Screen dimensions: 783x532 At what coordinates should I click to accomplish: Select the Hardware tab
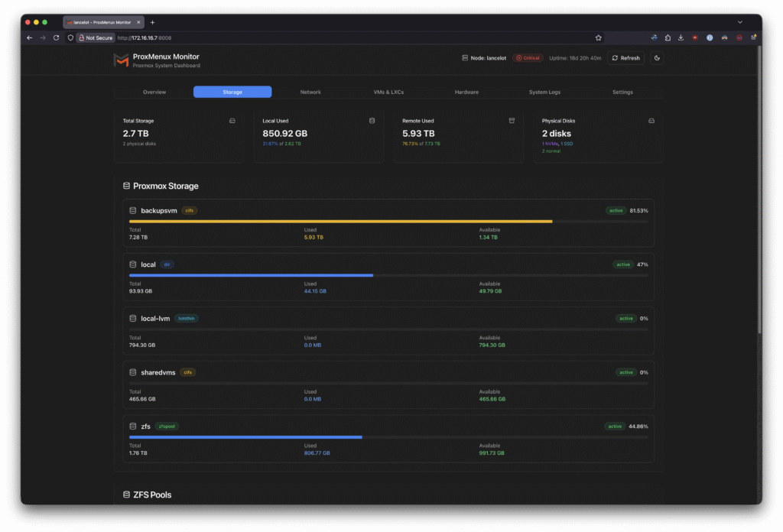[x=466, y=92]
